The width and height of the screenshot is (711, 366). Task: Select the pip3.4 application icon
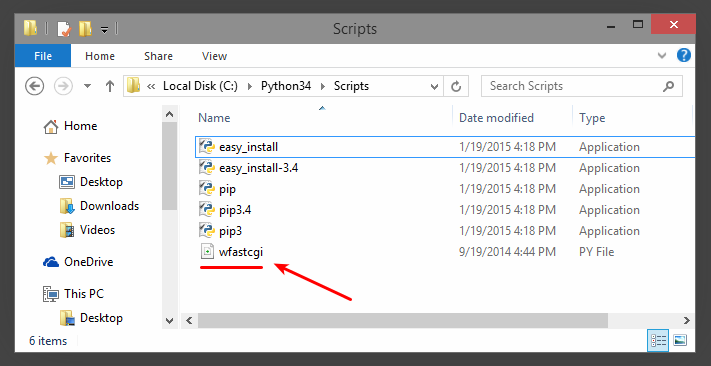pyautogui.click(x=206, y=210)
